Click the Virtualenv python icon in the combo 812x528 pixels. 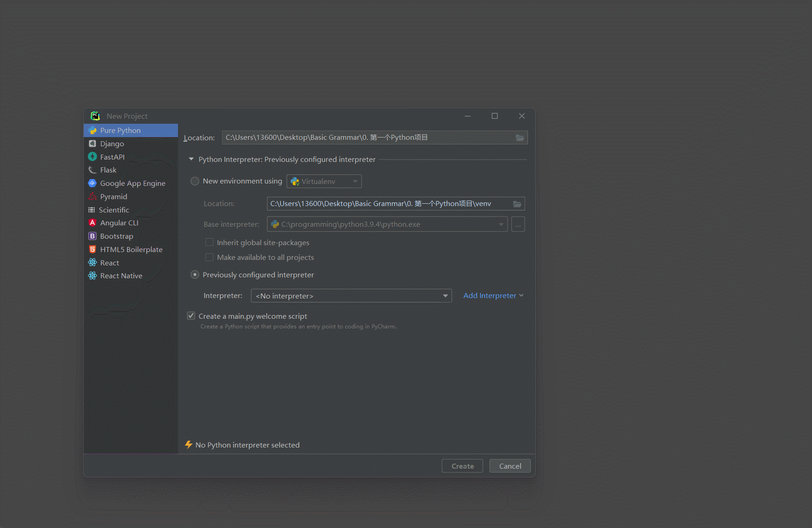[295, 182]
